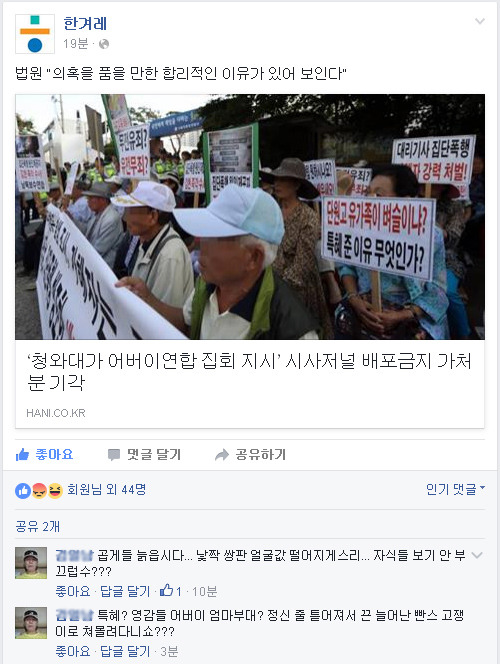Click the laughing face reaction icon
The height and width of the screenshot is (664, 500).
pos(55,491)
